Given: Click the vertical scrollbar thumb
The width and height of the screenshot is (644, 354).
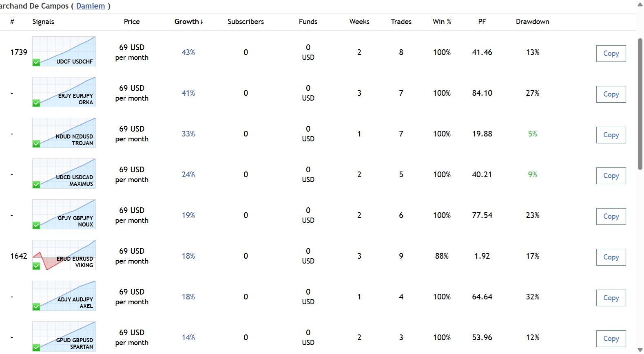Looking at the screenshot, I should pos(640,104).
